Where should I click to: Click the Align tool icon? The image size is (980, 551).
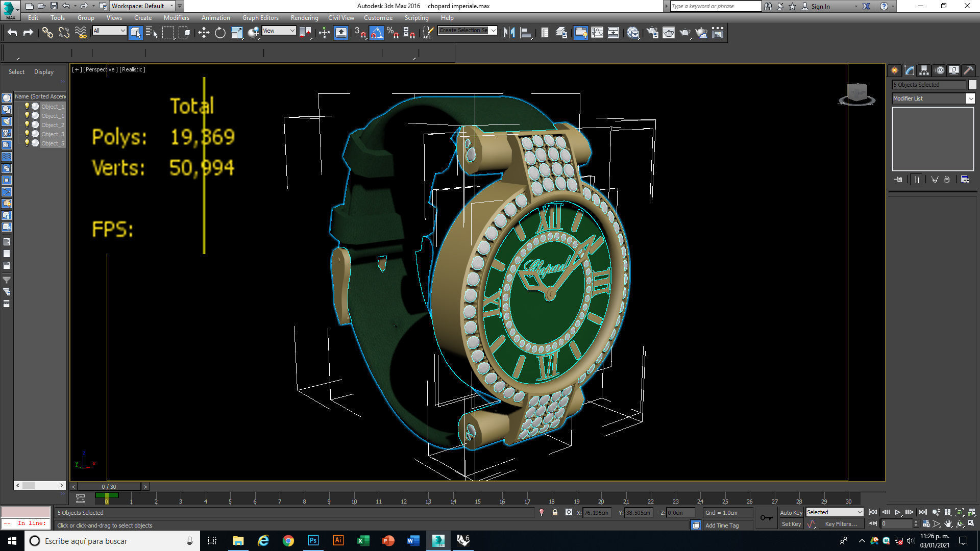(526, 33)
